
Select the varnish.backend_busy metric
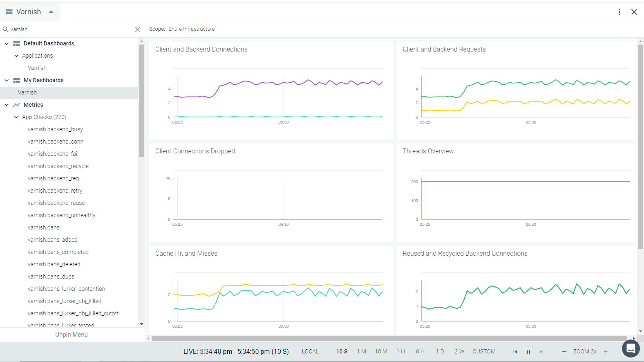[56, 129]
